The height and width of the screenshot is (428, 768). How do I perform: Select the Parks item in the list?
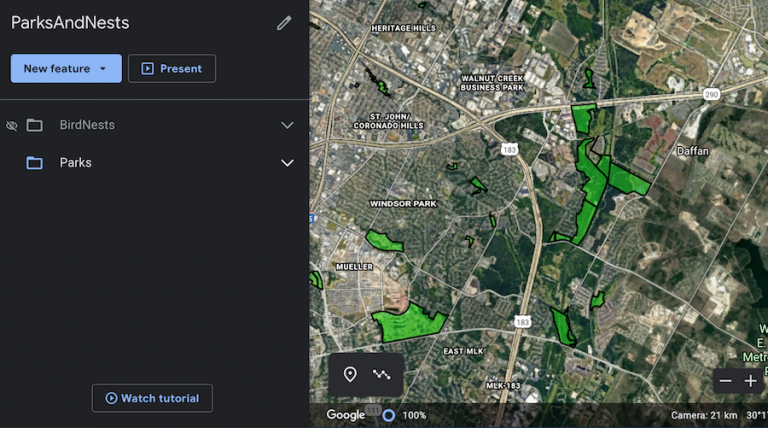75,163
